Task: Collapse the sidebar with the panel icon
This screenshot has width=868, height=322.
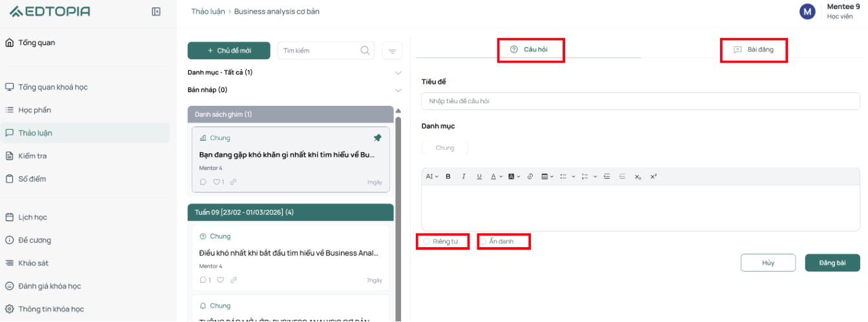Action: tap(156, 11)
